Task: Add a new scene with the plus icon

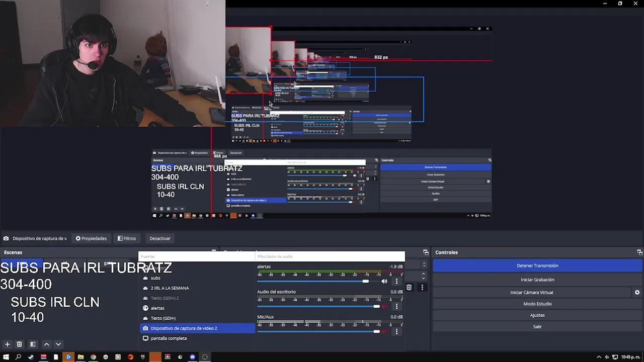Action: [x=7, y=344]
